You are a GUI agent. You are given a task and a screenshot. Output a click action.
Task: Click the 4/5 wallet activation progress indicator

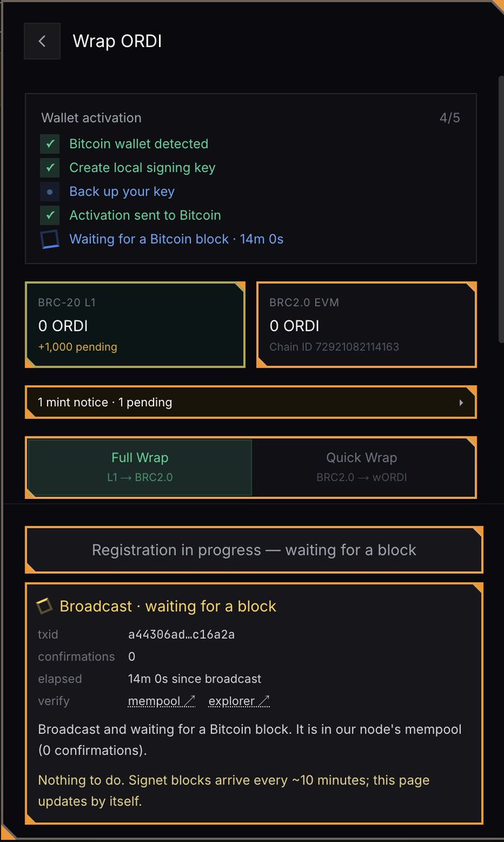(450, 118)
